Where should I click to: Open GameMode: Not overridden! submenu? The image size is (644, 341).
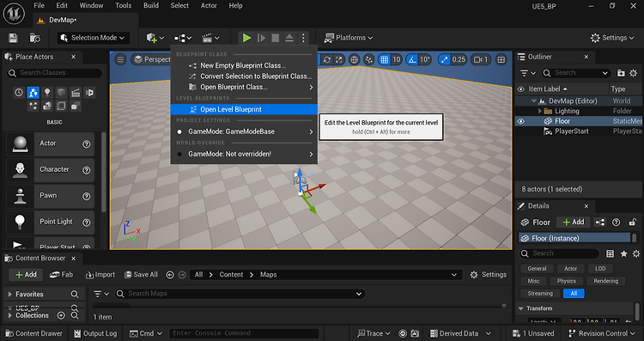tap(244, 154)
